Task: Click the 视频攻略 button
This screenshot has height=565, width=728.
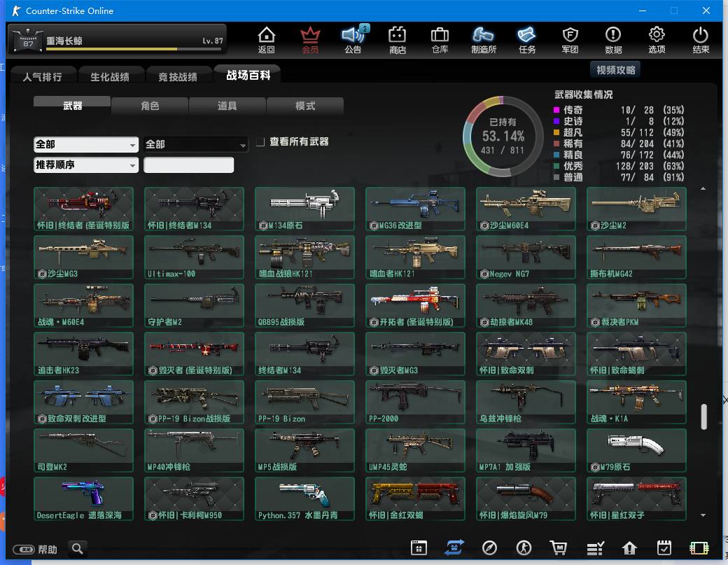Action: [615, 69]
